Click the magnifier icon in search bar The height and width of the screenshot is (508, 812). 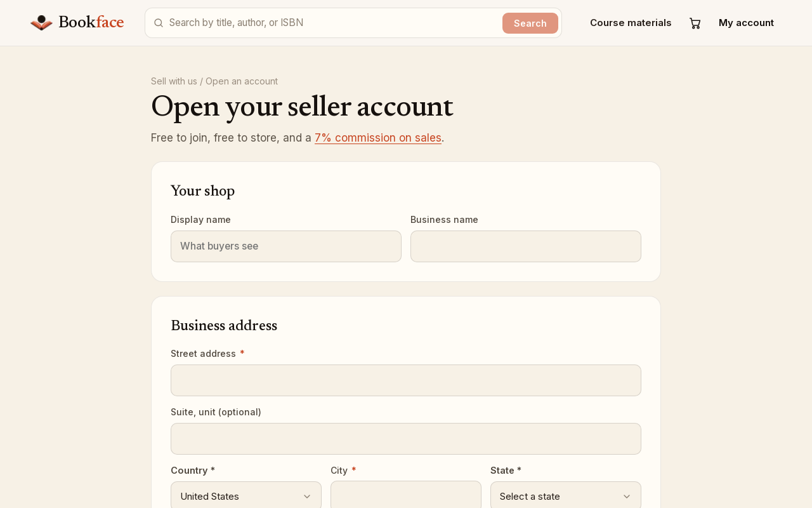159,23
